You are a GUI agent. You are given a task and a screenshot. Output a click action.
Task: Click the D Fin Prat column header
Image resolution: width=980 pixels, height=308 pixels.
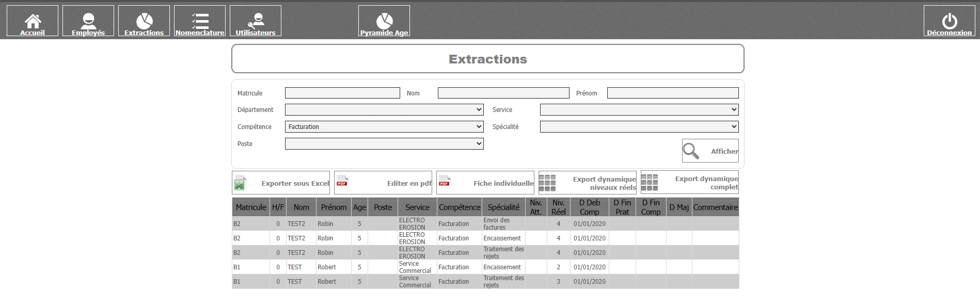[622, 207]
